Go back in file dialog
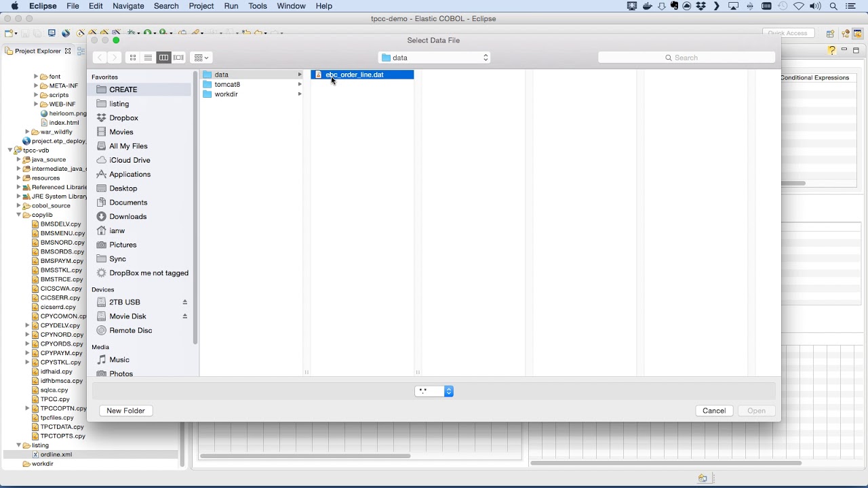This screenshot has height=488, width=868. (100, 58)
